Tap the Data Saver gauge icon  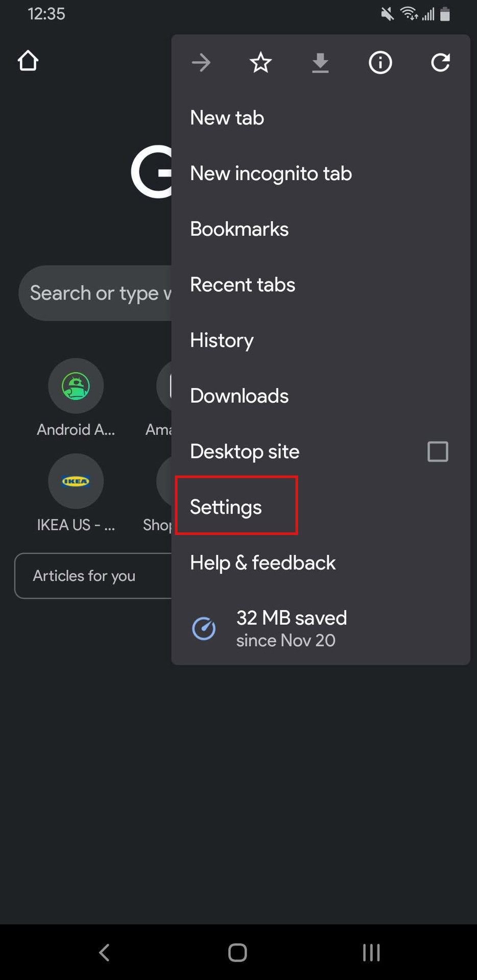(x=204, y=628)
